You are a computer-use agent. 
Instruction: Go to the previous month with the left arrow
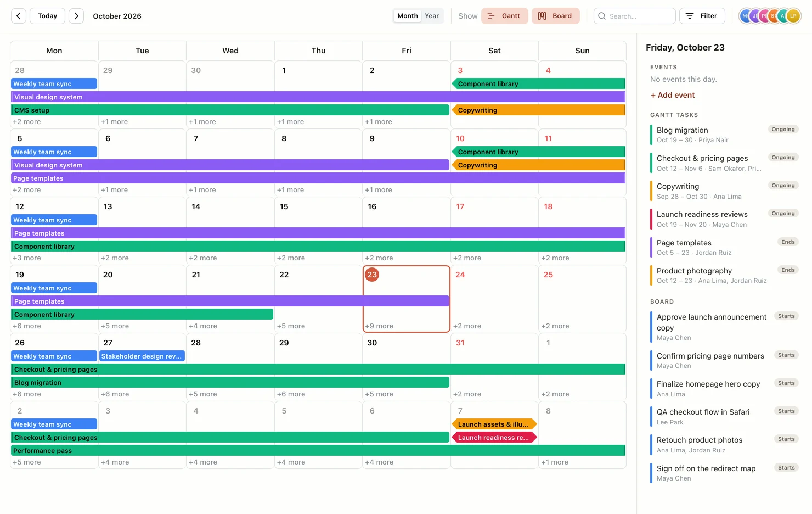point(19,16)
